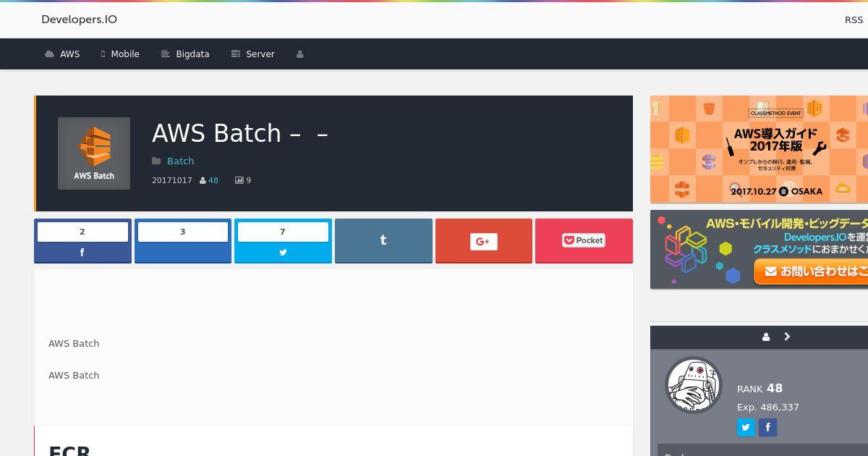Click the author robot avatar
The height and width of the screenshot is (456, 868).
coord(693,385)
